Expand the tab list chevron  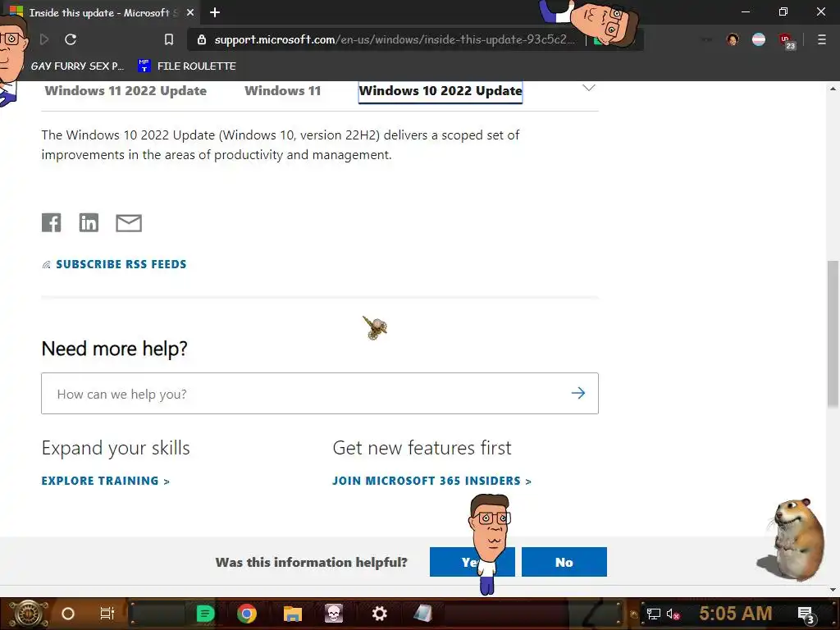tap(589, 88)
